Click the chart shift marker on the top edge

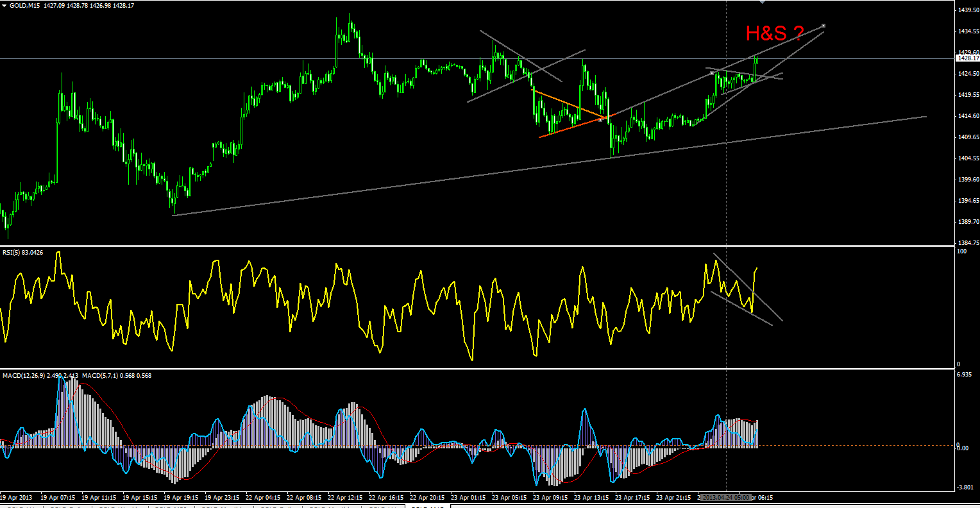pos(762,3)
